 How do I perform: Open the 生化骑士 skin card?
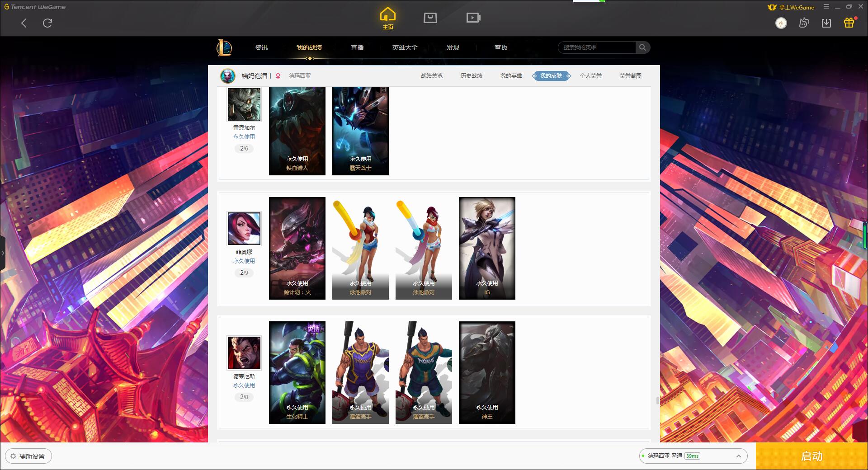[x=297, y=372]
